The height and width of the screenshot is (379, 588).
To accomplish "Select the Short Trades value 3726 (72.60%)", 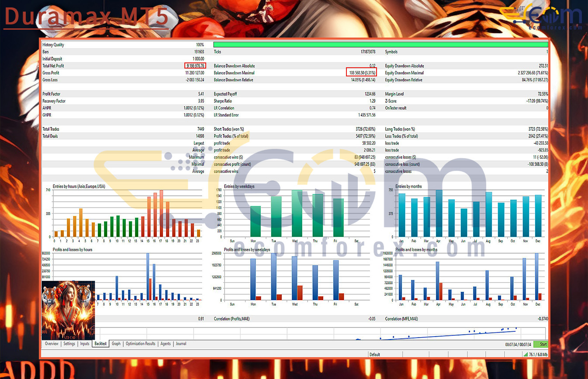I will coord(366,129).
